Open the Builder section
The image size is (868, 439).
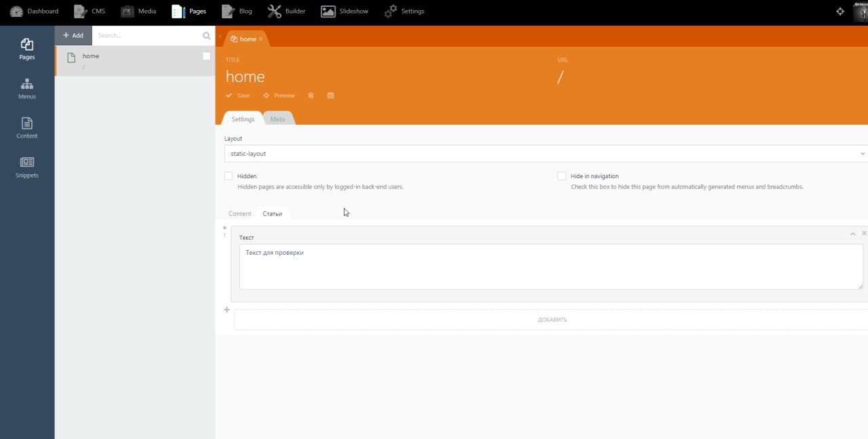click(x=286, y=12)
